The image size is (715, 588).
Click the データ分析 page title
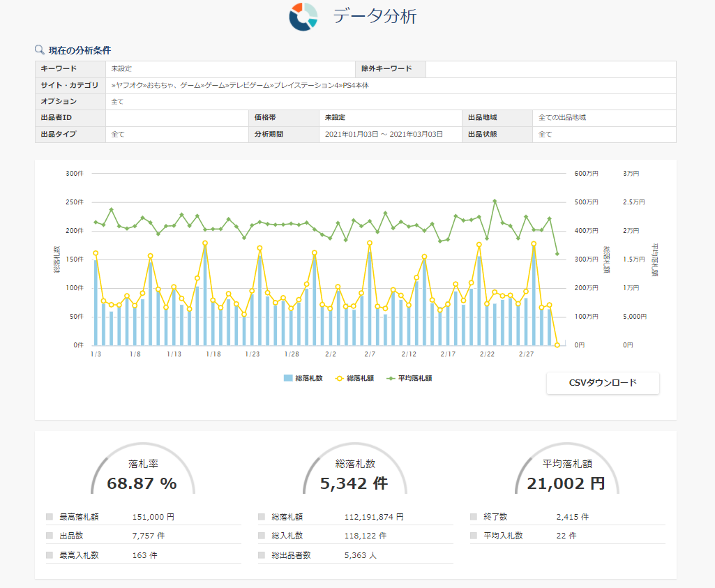[375, 17]
